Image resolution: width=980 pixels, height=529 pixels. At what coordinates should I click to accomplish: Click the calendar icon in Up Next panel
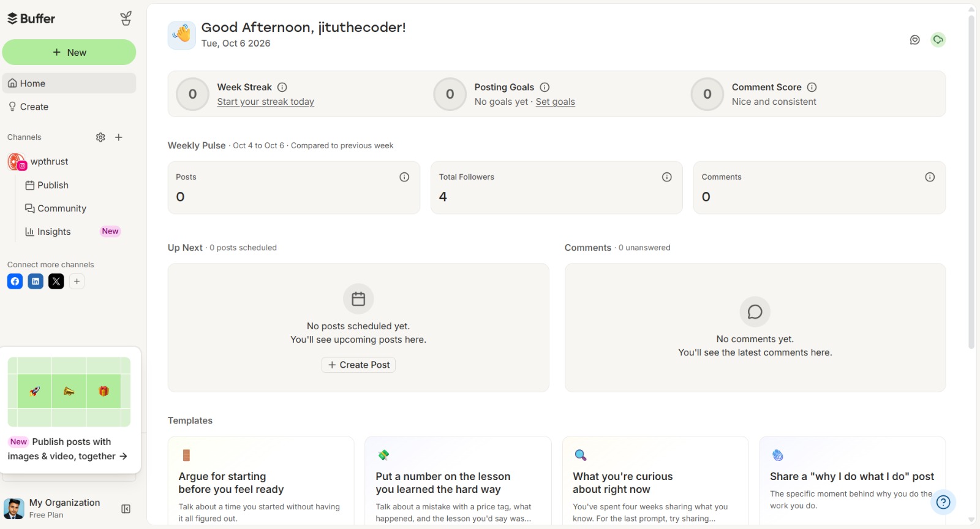358,299
